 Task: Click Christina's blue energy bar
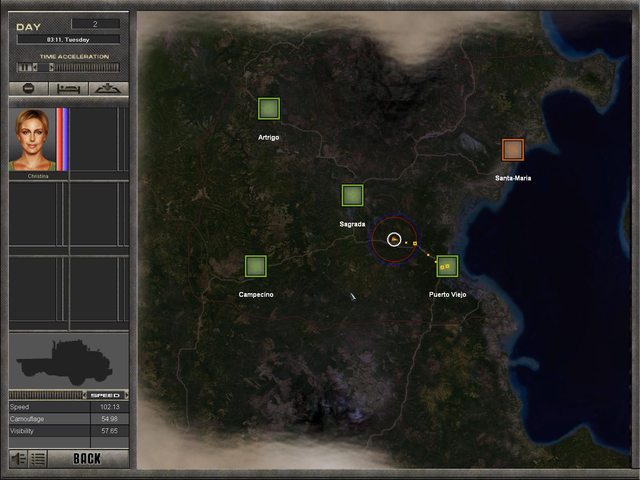click(x=65, y=139)
